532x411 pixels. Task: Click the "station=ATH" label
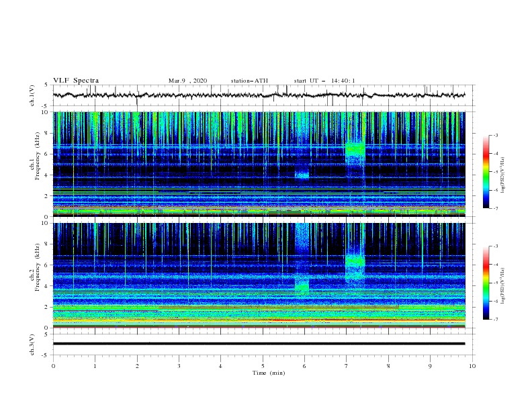(249, 81)
